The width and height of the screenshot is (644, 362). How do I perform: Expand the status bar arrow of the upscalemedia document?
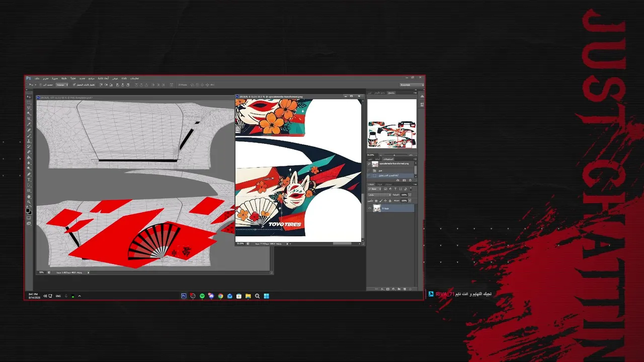pyautogui.click(x=287, y=244)
